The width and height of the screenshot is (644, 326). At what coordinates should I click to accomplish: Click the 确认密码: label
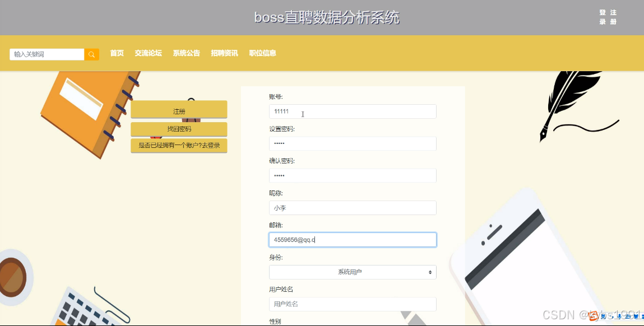coord(282,161)
